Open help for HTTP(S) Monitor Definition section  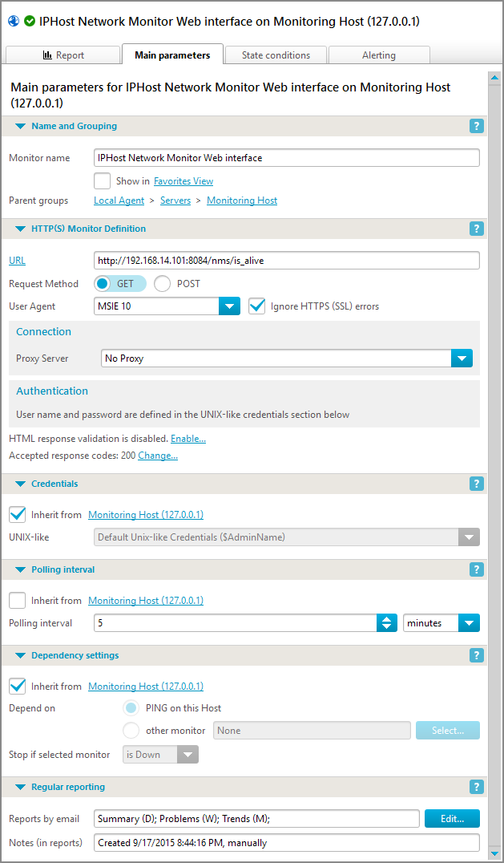tap(477, 229)
